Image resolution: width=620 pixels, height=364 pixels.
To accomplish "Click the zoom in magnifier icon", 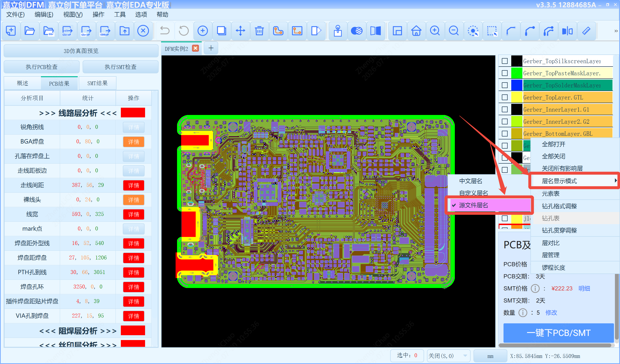I will click(435, 31).
